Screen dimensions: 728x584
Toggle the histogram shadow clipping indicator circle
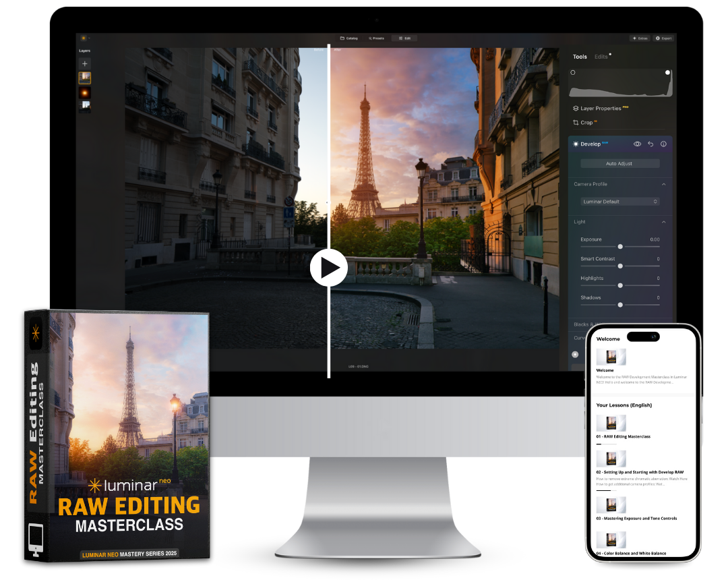pyautogui.click(x=573, y=72)
